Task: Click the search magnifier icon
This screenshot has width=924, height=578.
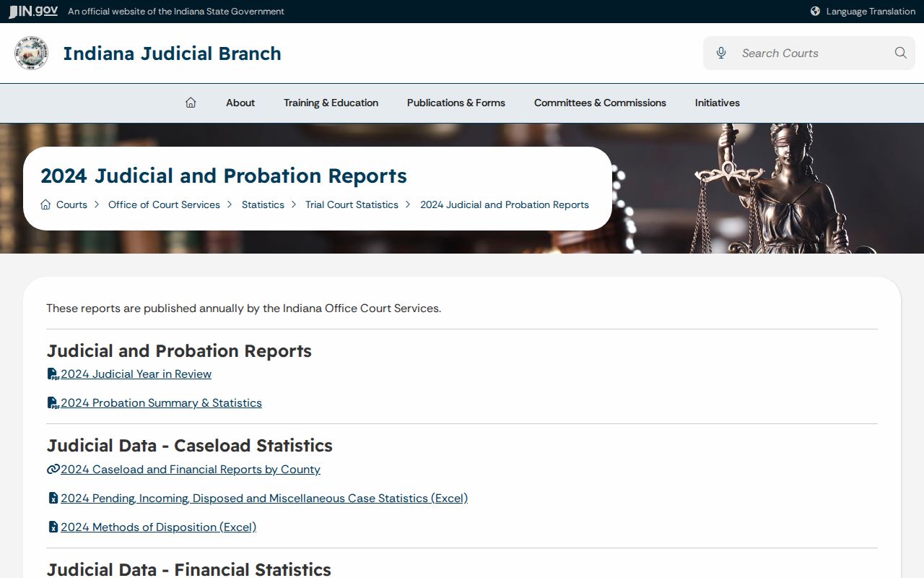Action: [x=900, y=53]
